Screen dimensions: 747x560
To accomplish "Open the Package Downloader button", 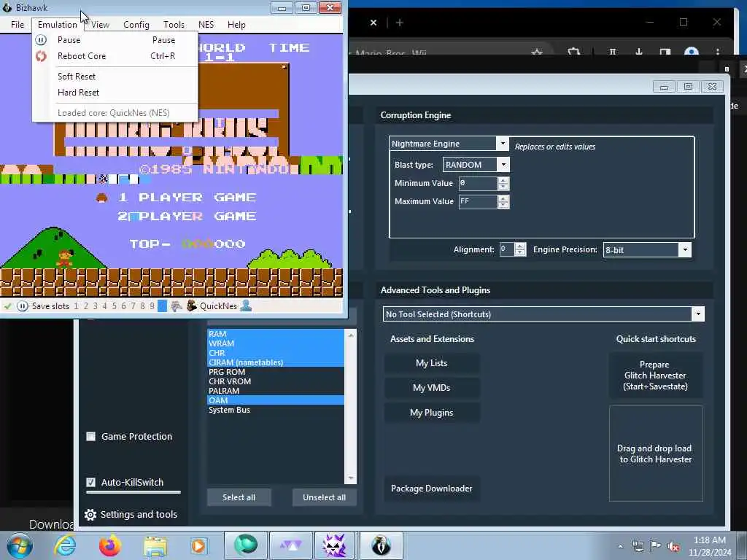I will coord(432,488).
